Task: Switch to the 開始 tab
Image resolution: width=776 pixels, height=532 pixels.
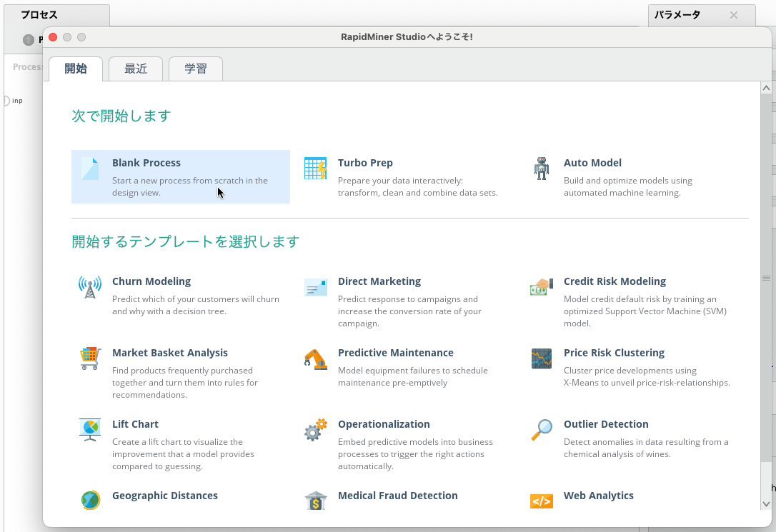Action: 76,69
